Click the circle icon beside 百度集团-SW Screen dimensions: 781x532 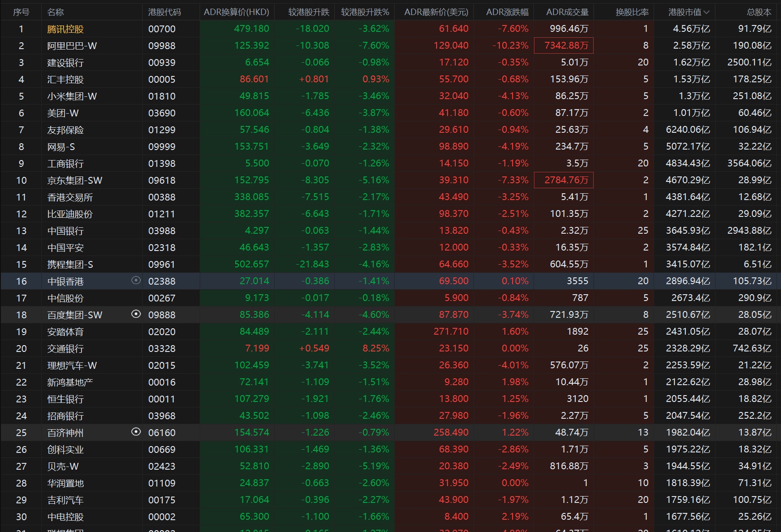[136, 314]
